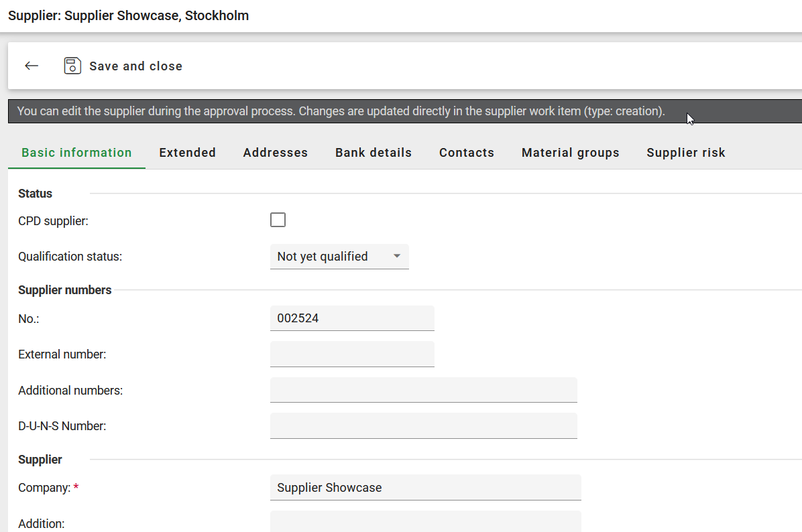Click the Addition input field
The width and height of the screenshot is (802, 532).
pos(424,522)
